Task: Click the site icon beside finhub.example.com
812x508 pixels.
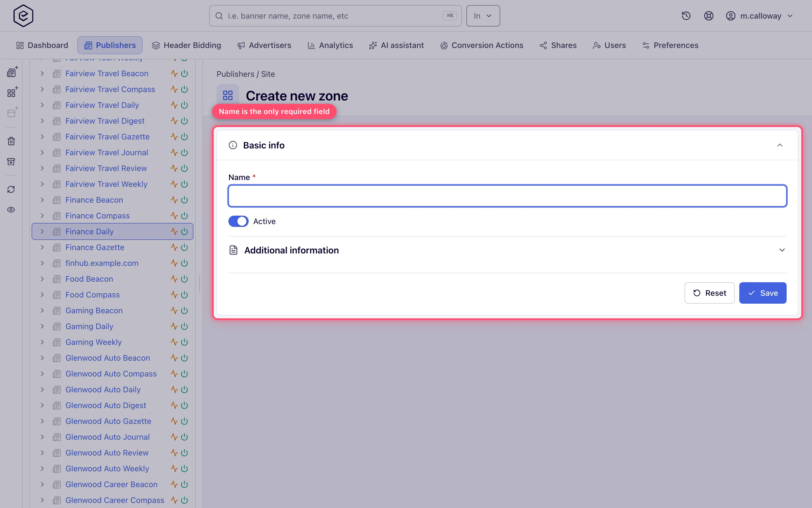Action: pos(57,263)
